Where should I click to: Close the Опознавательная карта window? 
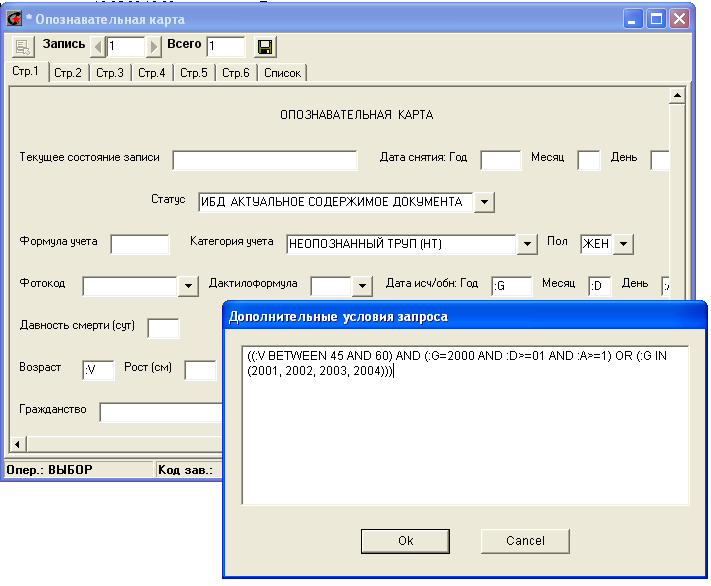pos(679,19)
